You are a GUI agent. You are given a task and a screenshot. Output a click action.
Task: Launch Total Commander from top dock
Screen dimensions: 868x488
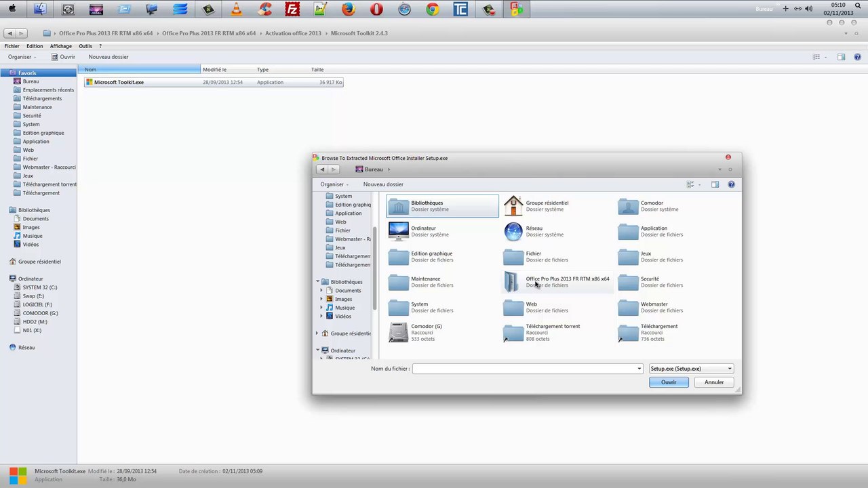click(460, 9)
